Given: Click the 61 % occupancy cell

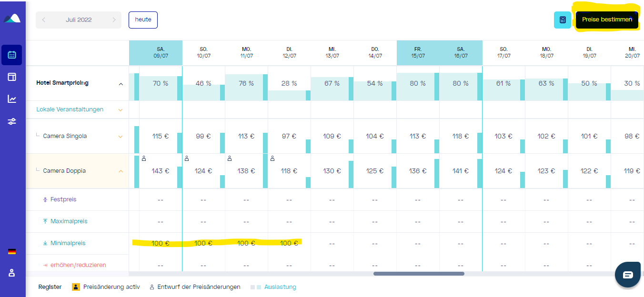Looking at the screenshot, I should 503,83.
